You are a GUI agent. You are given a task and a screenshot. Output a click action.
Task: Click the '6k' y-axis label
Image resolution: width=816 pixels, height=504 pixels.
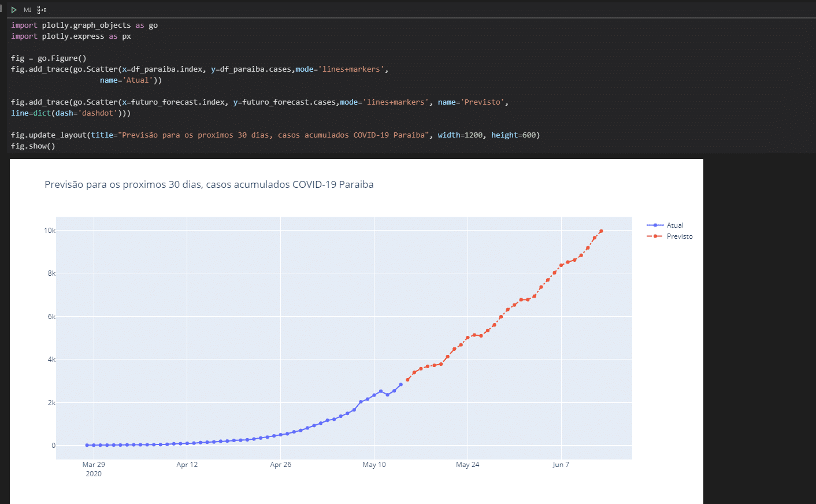pos(52,317)
